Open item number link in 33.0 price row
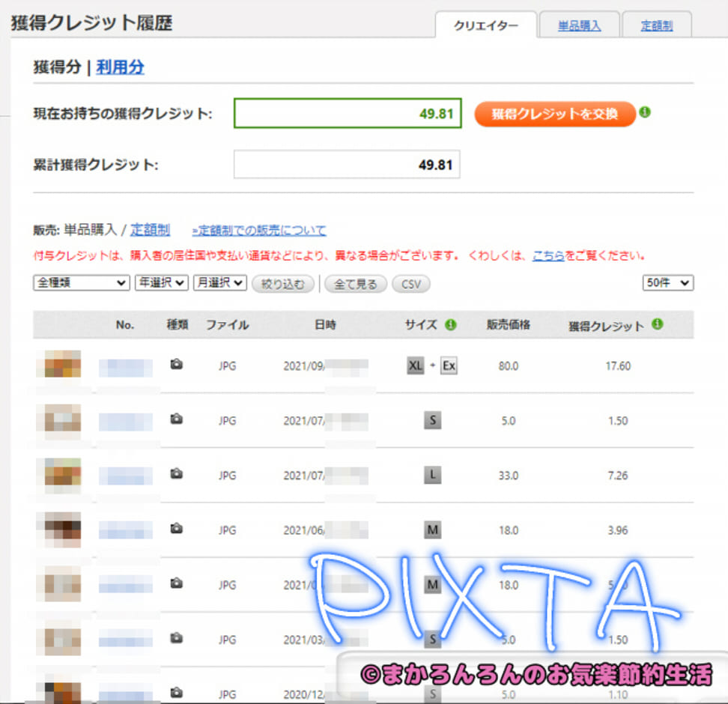The image size is (728, 704). 125,476
